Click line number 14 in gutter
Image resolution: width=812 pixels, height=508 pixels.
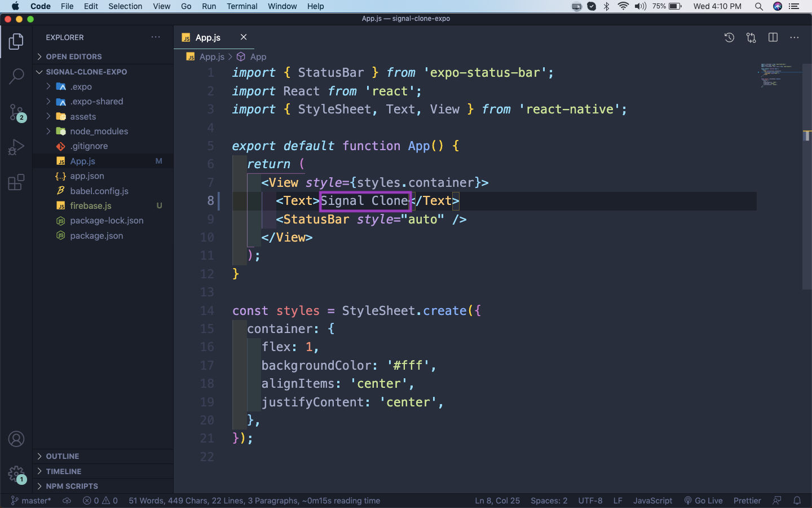click(x=207, y=310)
